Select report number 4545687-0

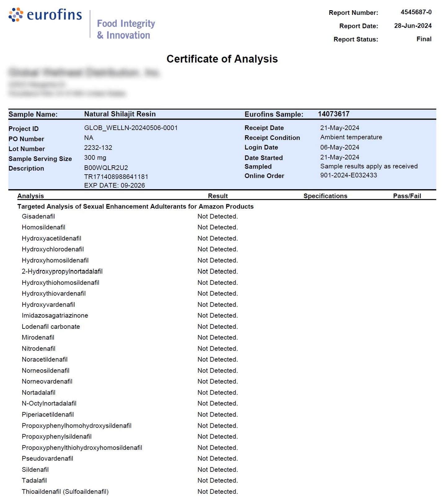[416, 12]
